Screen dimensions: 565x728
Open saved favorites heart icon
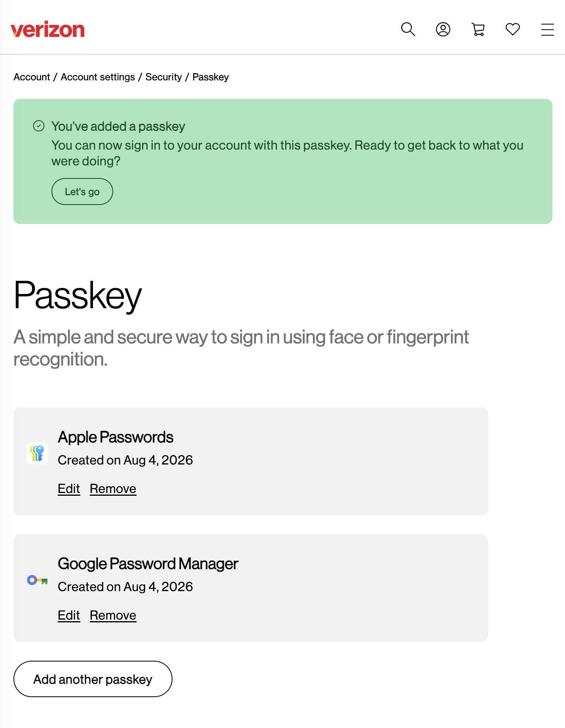[513, 29]
